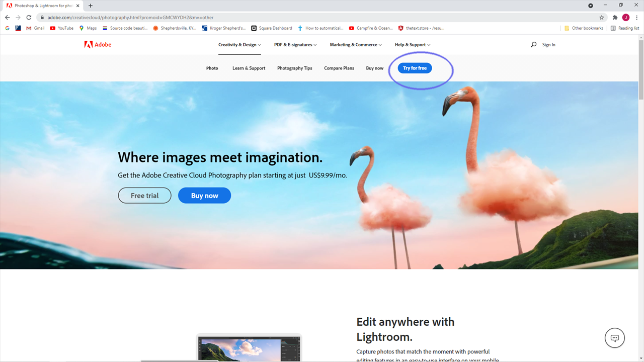Image resolution: width=644 pixels, height=362 pixels.
Task: Click the 'US$9.99/mo.' plan price text
Action: pos(328,175)
